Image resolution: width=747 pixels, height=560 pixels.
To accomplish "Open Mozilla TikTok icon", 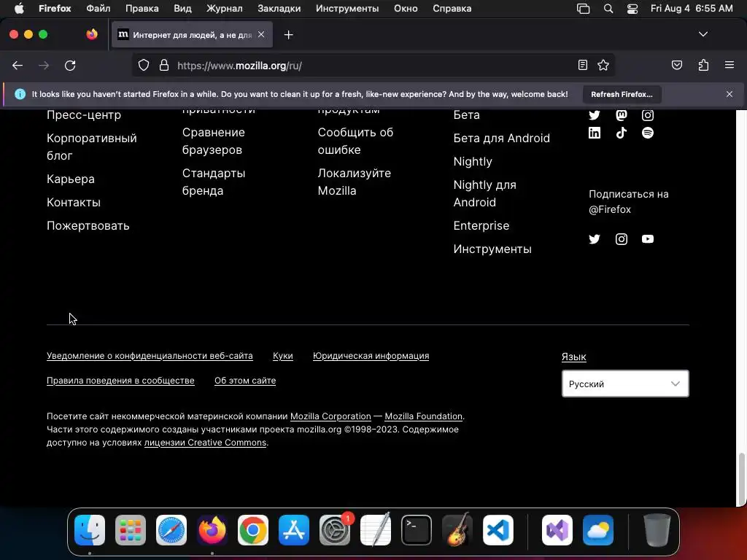I will coord(622,133).
